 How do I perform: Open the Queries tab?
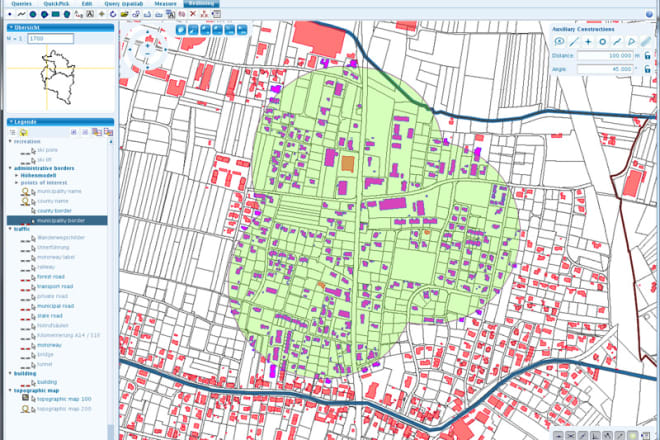(x=21, y=3)
